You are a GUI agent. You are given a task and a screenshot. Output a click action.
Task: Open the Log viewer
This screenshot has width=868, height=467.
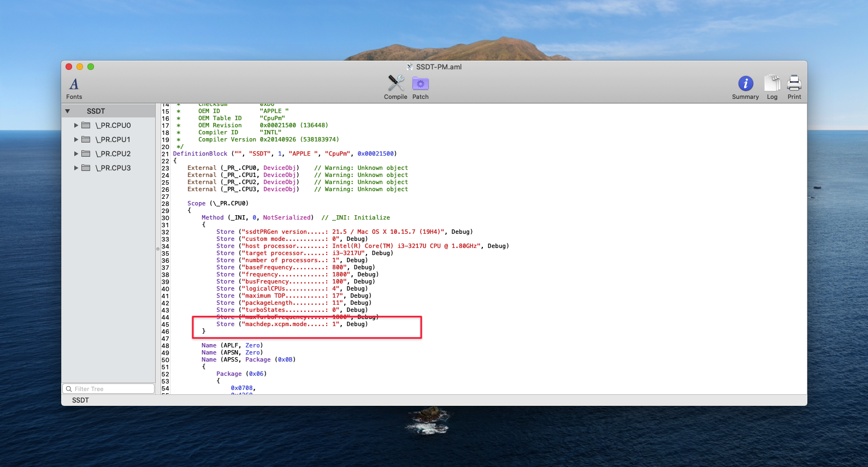pyautogui.click(x=772, y=84)
